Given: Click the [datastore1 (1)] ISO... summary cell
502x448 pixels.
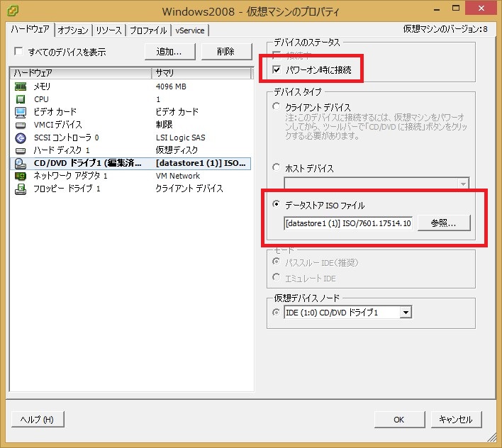Looking at the screenshot, I should click(x=201, y=163).
